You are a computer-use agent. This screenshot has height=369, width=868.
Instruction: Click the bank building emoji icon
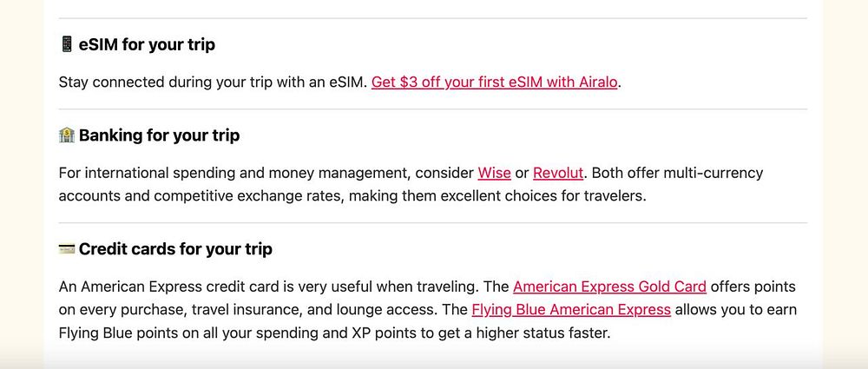coord(67,135)
